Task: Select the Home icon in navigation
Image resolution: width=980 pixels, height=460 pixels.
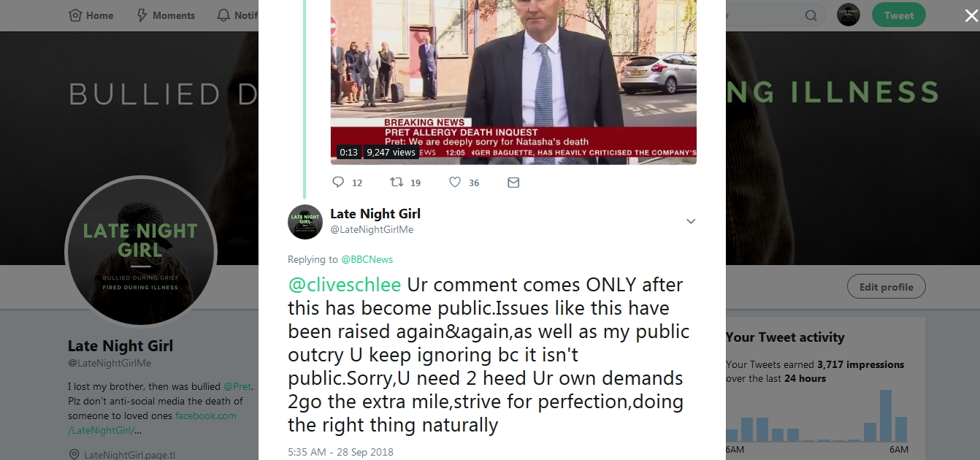Action: tap(75, 15)
